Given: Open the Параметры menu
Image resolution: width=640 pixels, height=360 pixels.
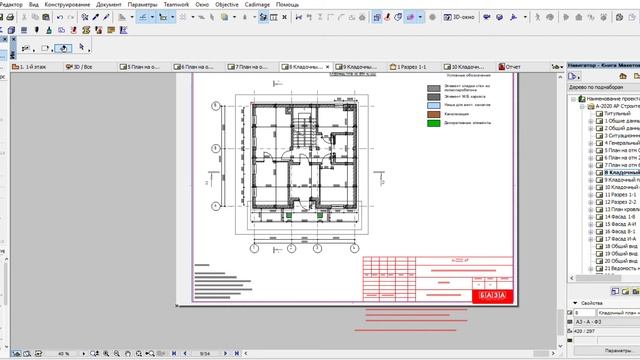Looking at the screenshot, I should tap(142, 4).
